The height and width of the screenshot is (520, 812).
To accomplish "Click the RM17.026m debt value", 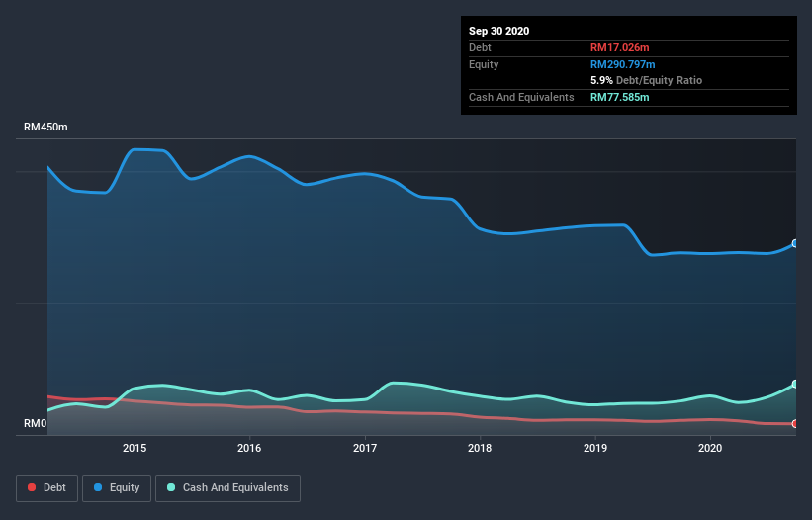I will tap(620, 47).
